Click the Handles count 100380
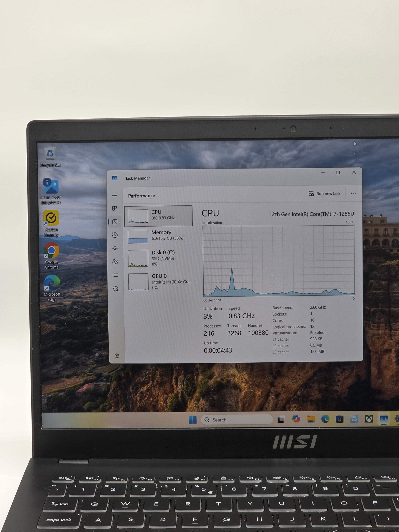The width and height of the screenshot is (399, 532). (258, 333)
